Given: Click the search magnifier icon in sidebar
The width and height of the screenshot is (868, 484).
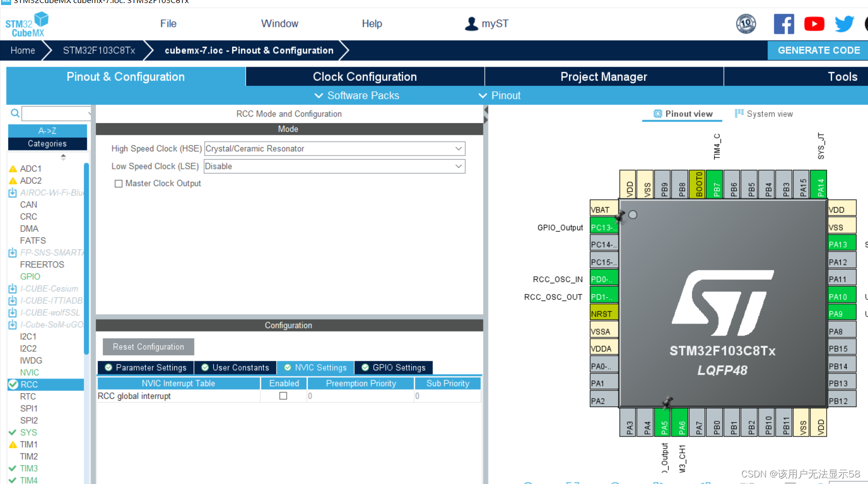Looking at the screenshot, I should click(15, 113).
